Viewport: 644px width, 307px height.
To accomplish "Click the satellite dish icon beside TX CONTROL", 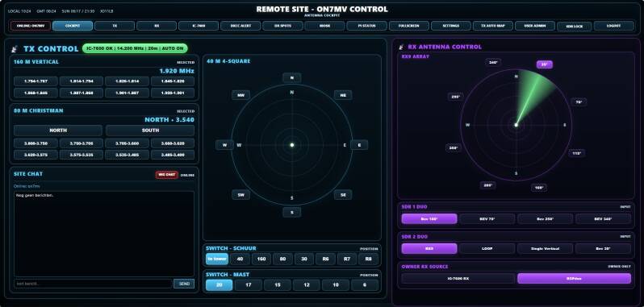I will [15, 49].
